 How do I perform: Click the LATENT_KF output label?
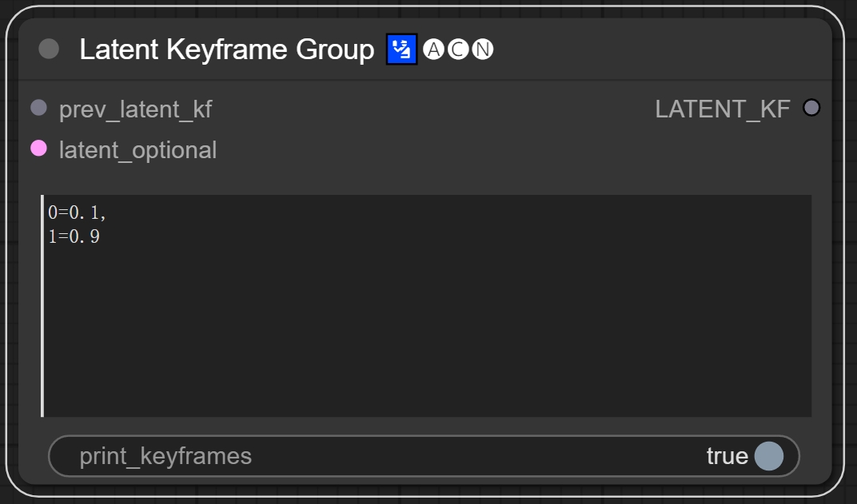pyautogui.click(x=722, y=109)
